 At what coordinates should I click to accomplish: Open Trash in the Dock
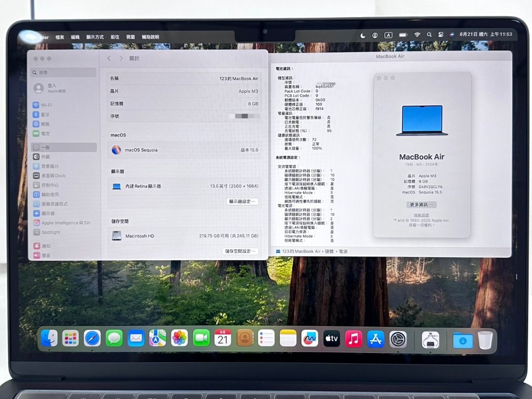485,340
